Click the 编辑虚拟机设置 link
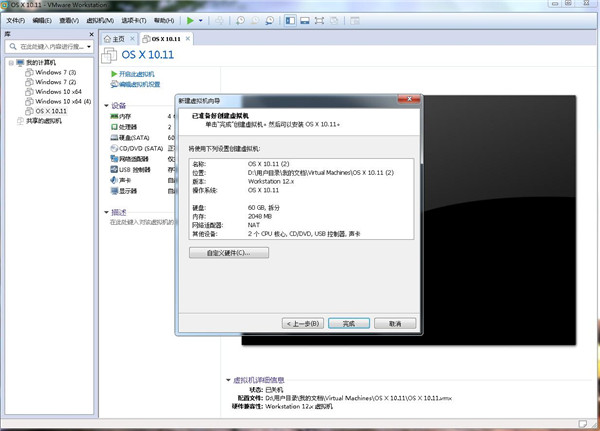This screenshot has width=600, height=431. (x=135, y=84)
